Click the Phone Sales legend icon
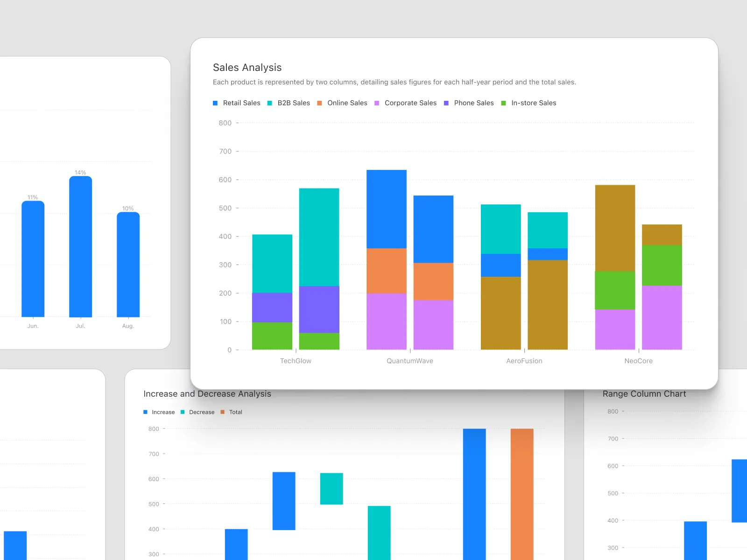This screenshot has height=560, width=747. pyautogui.click(x=446, y=103)
